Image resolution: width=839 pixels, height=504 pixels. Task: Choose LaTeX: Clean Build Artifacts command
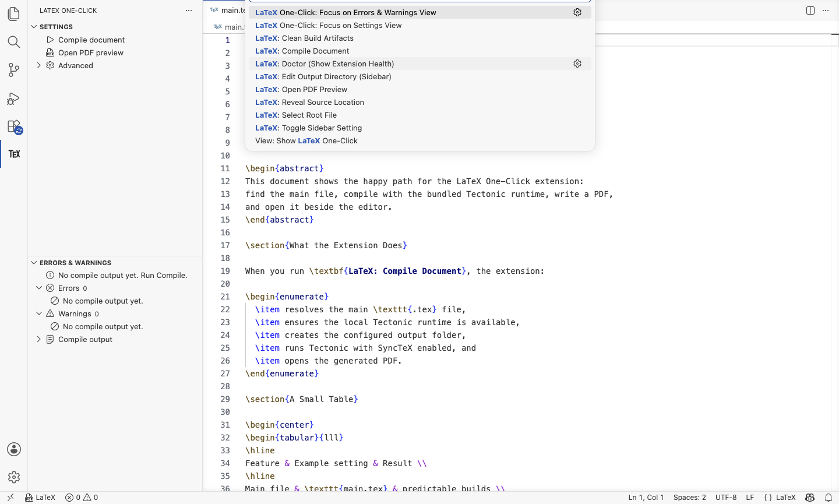[x=420, y=38]
